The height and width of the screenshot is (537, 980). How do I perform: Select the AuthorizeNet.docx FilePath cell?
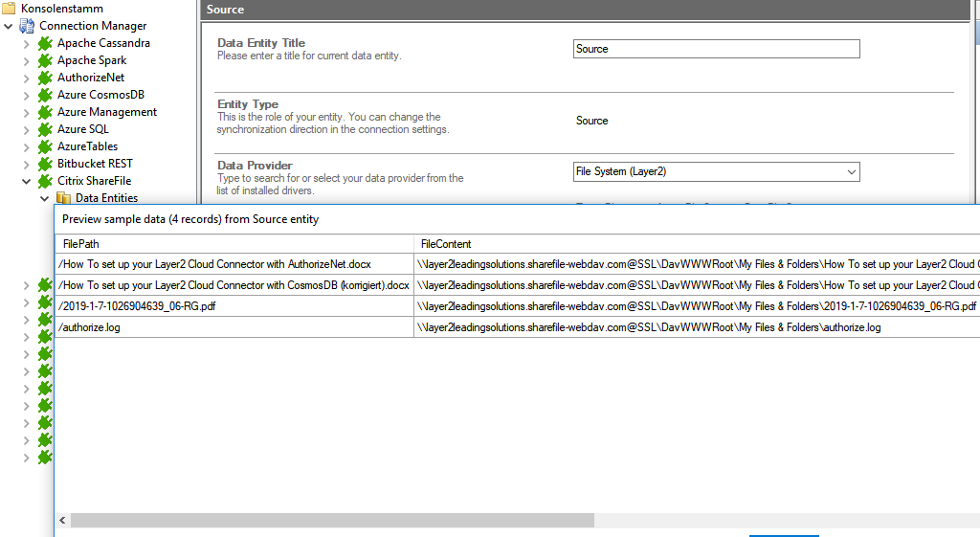(x=234, y=264)
